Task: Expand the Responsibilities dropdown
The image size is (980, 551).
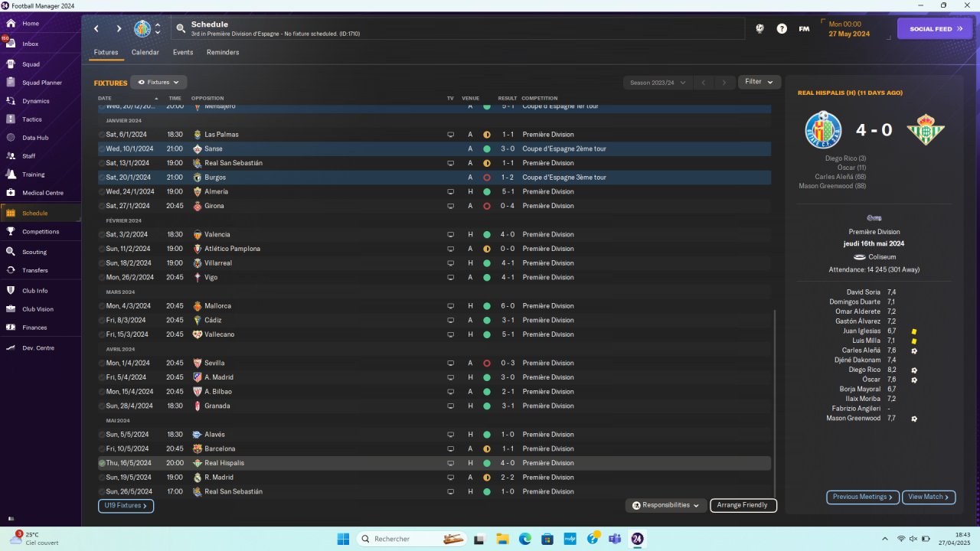Action: click(x=665, y=506)
